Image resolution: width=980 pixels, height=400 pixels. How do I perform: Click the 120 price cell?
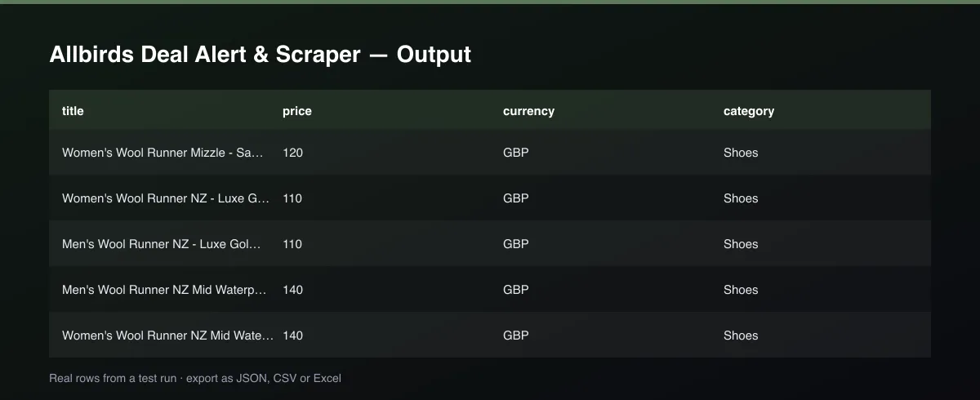point(292,153)
